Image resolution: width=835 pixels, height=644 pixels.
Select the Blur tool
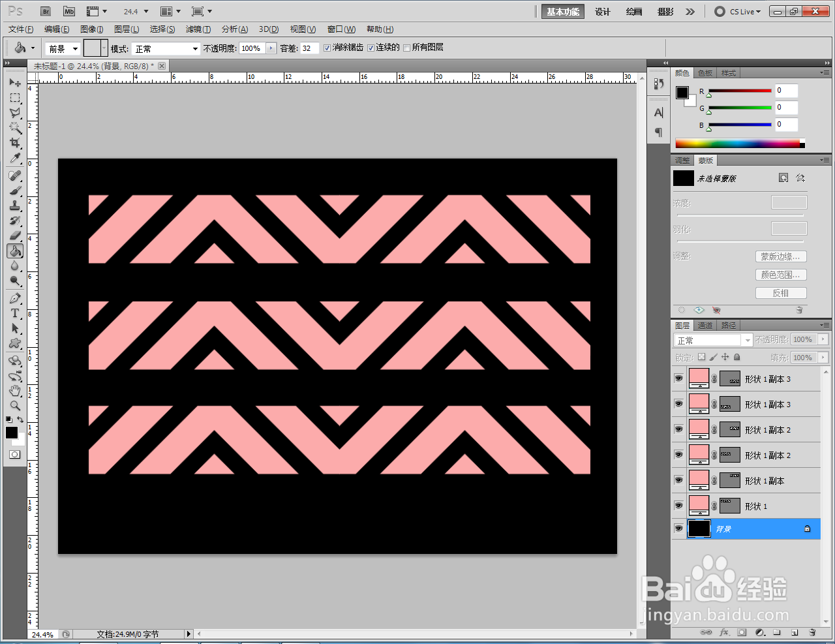[15, 266]
